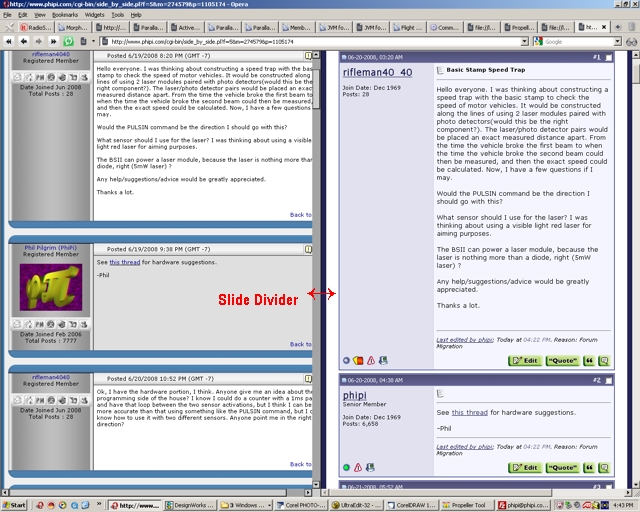Click red warning triangle in post #2
This screenshot has height=512, width=640.
pos(358,467)
